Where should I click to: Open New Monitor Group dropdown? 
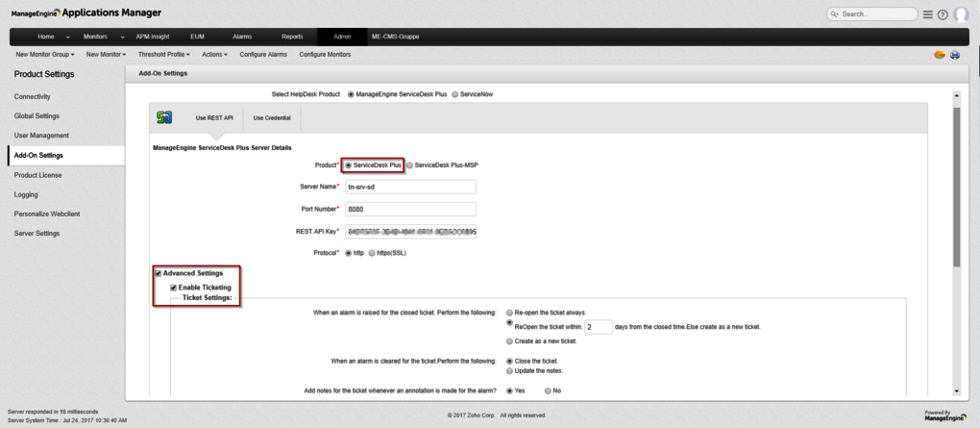pyautogui.click(x=45, y=55)
